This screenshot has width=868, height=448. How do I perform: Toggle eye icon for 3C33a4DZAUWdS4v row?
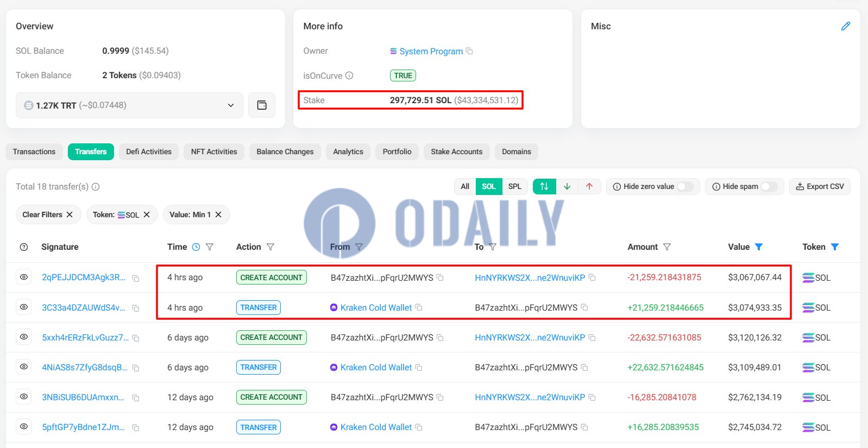24,307
